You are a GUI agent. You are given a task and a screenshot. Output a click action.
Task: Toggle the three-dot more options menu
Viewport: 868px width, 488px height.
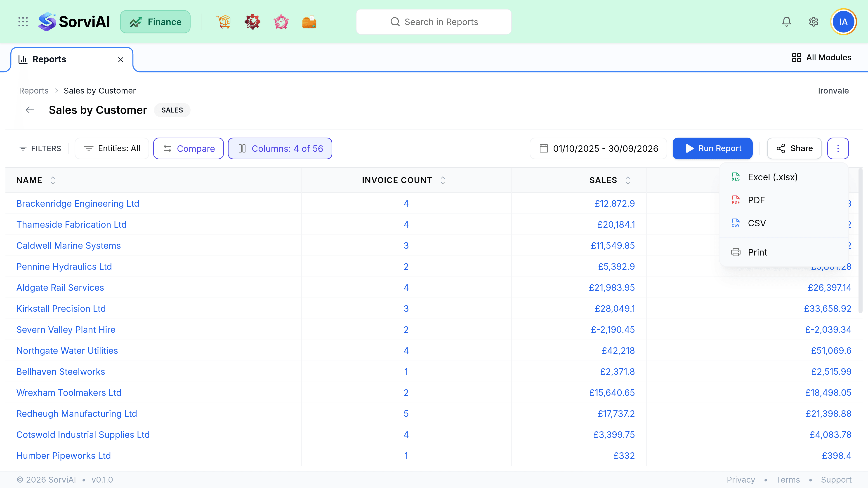[838, 148]
